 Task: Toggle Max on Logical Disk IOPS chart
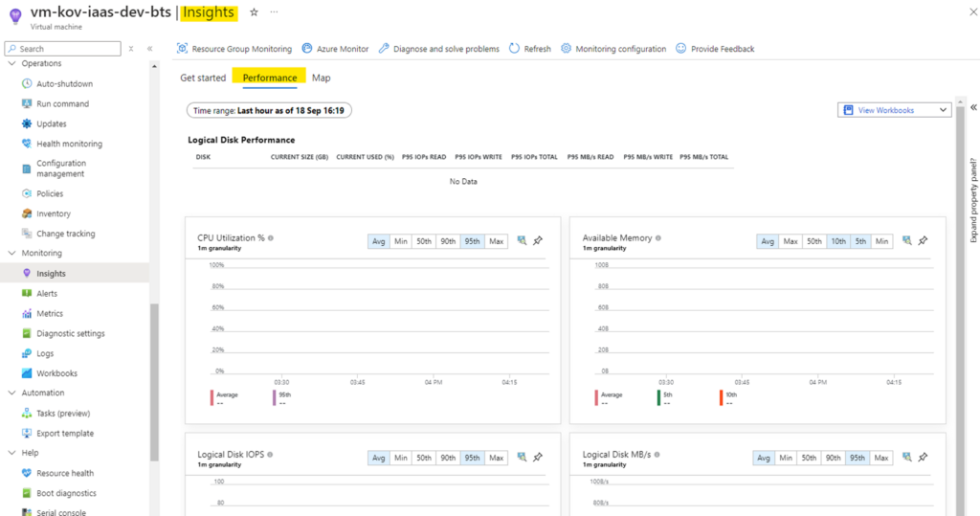497,458
